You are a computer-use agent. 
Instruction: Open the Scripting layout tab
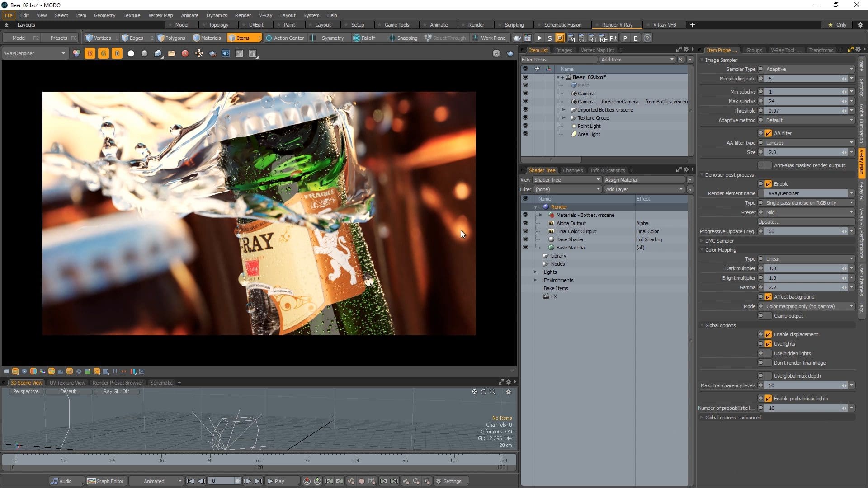click(x=514, y=25)
